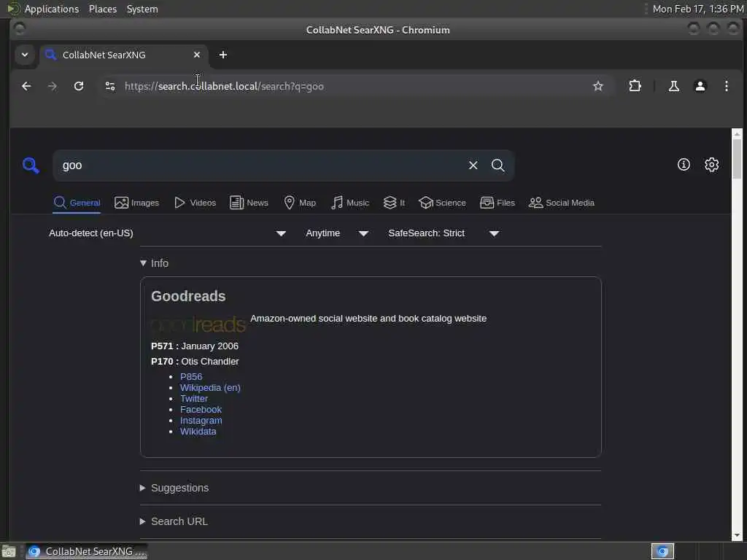The width and height of the screenshot is (747, 560).
Task: Switch to the Images category
Action: pyautogui.click(x=136, y=203)
